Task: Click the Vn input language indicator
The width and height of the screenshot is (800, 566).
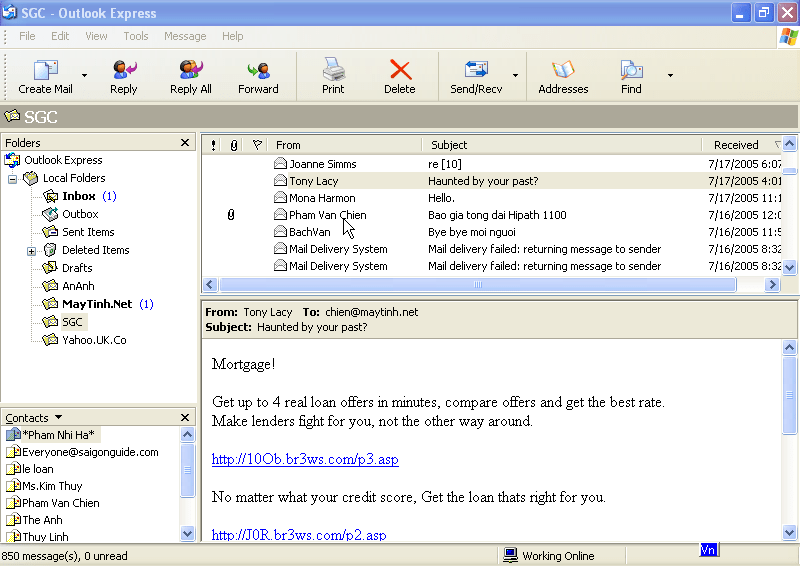Action: click(708, 550)
